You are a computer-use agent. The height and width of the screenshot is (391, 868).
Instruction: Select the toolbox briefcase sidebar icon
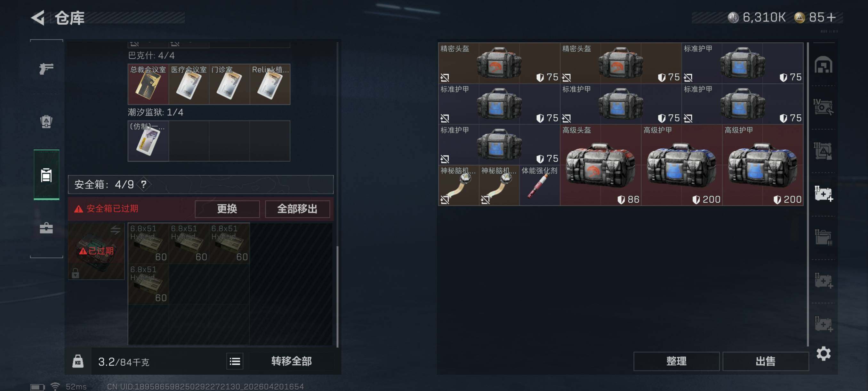[x=46, y=228]
